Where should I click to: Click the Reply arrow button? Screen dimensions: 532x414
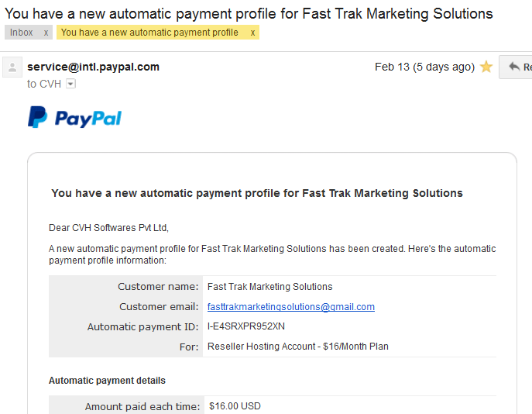516,67
